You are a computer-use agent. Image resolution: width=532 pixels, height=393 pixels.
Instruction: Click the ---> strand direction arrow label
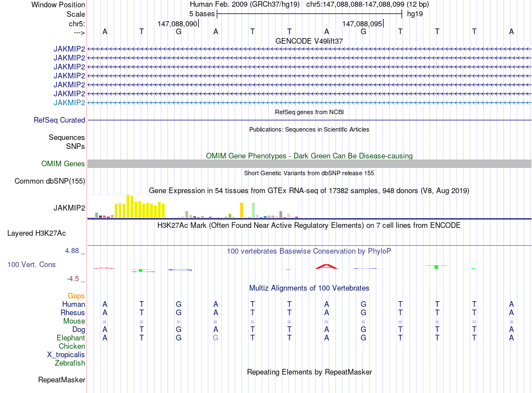[x=80, y=32]
